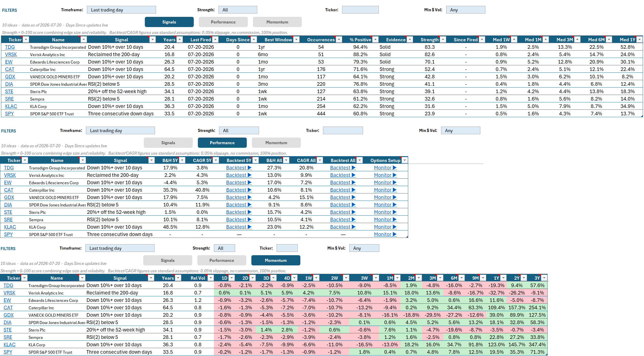Open the TDG ticker link in the Signals table
This screenshot has width=644, height=356.
pyautogui.click(x=10, y=47)
